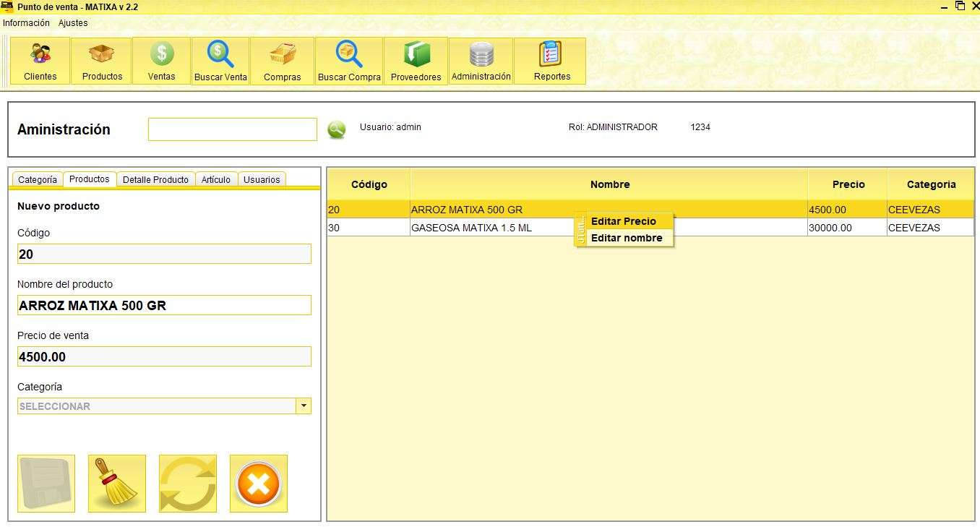Expand the Categoría dropdown arrow

[304, 406]
